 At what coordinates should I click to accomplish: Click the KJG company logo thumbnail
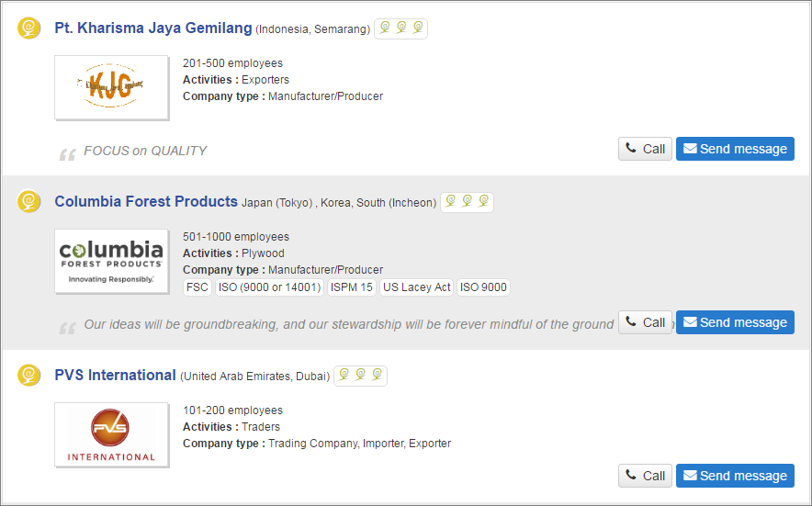coord(111,87)
